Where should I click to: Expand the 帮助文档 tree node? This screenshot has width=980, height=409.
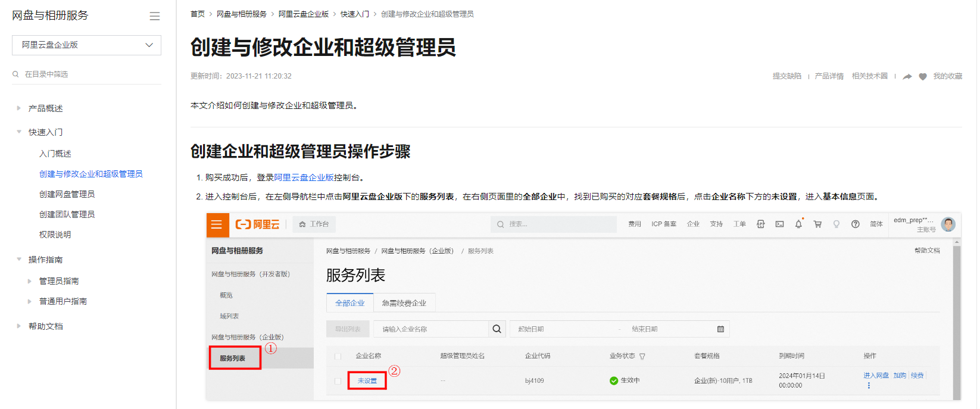coord(19,326)
